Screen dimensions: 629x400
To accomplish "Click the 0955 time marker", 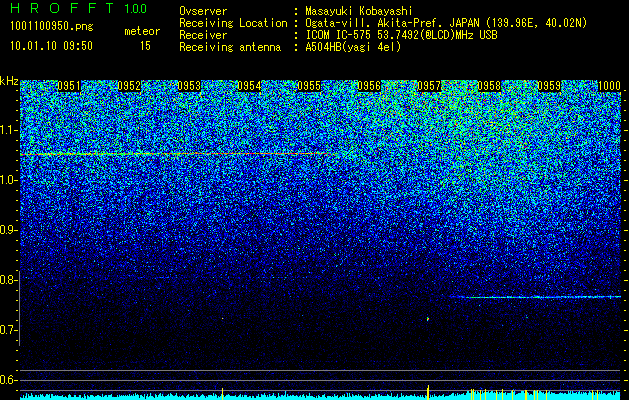I will pyautogui.click(x=309, y=86).
